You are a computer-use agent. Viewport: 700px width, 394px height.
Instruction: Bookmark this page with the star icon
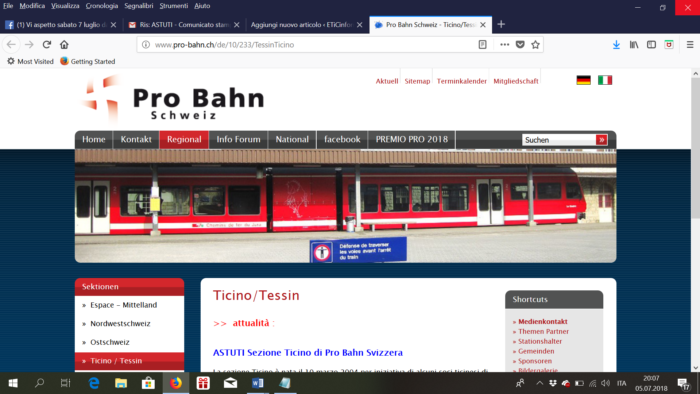coord(535,45)
